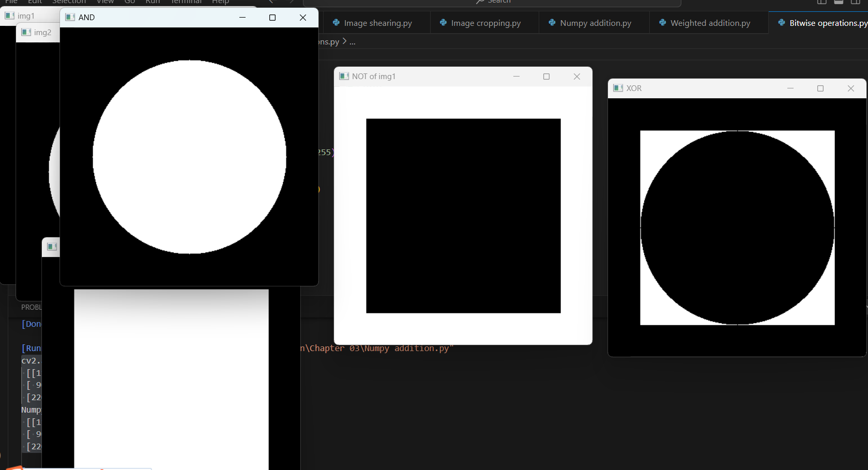The image size is (868, 470).
Task: Click the '[Don' output line in panel
Action: [31, 324]
